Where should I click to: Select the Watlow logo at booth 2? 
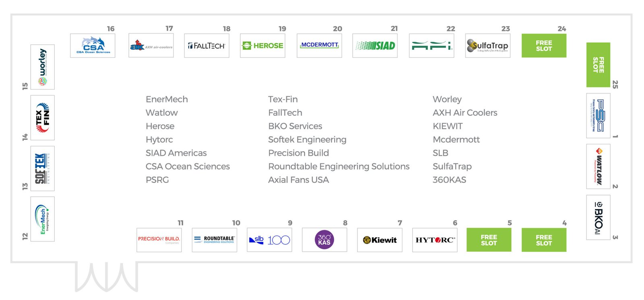[x=598, y=166]
